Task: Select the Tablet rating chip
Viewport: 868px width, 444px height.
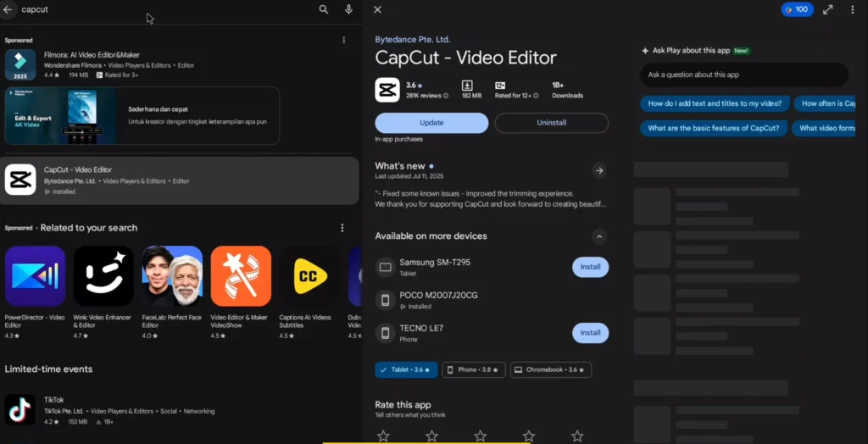Action: [x=406, y=369]
